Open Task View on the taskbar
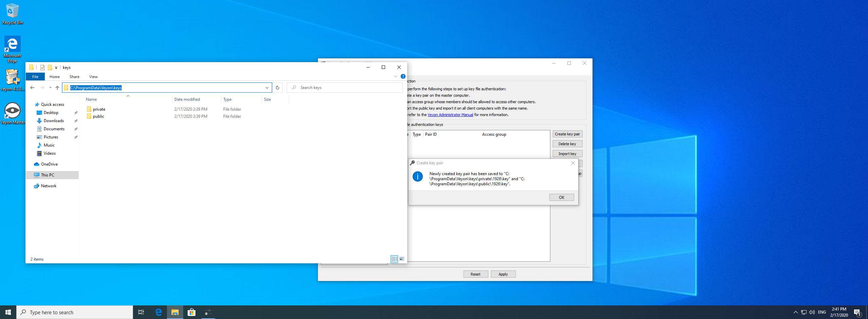Screen dimensions: 868x319 tap(141, 312)
